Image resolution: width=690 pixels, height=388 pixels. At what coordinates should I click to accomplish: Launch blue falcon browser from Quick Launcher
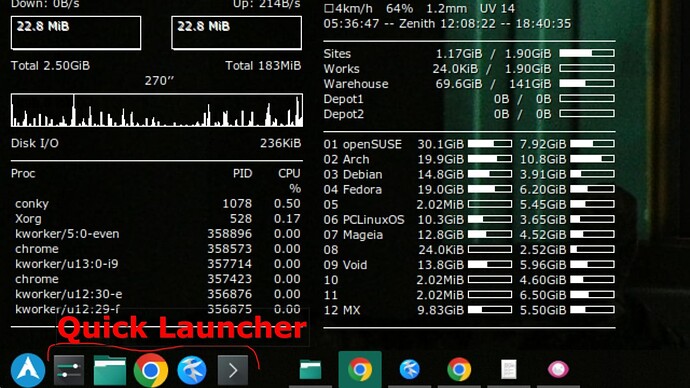[192, 370]
